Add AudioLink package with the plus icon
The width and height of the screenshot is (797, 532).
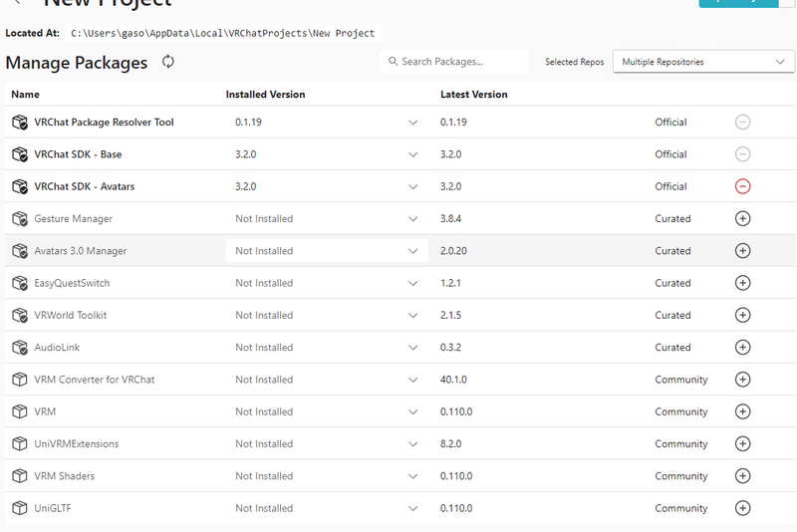[742, 347]
